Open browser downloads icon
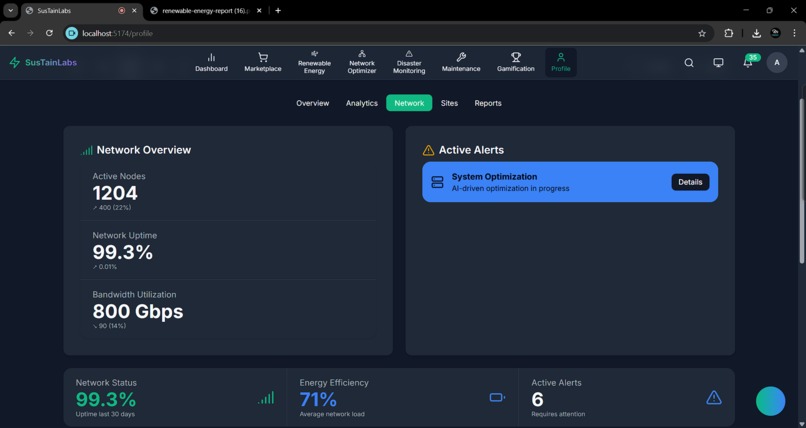 756,33
